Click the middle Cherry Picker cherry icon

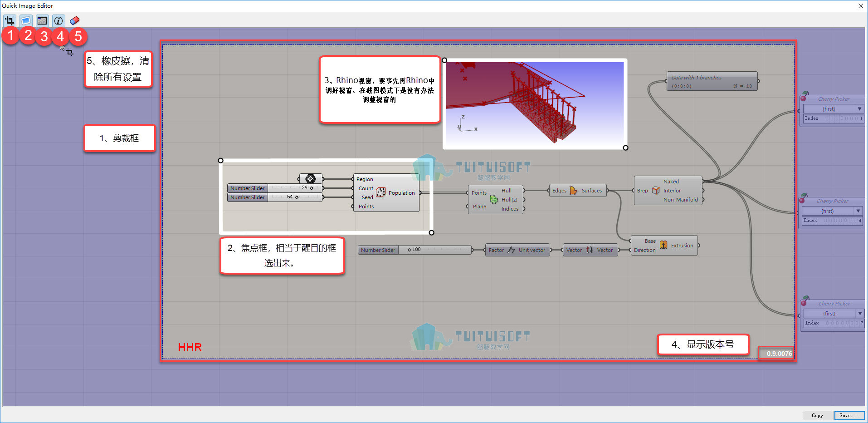803,198
